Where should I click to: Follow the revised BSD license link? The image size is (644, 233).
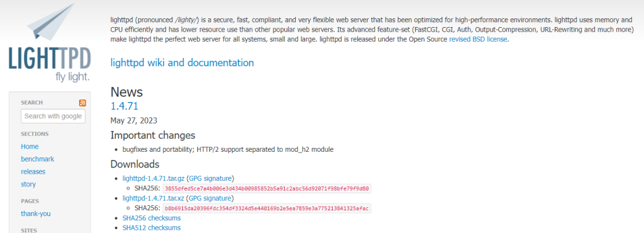point(479,40)
